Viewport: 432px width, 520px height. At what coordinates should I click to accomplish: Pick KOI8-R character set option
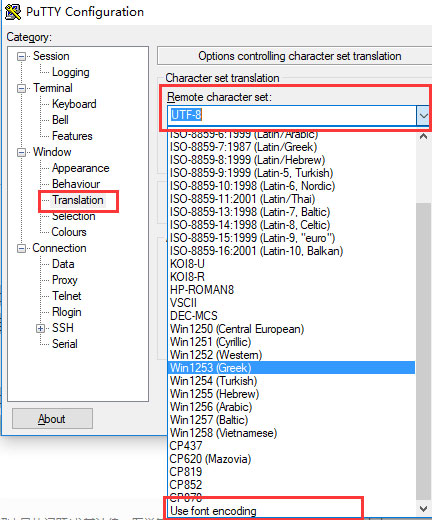pyautogui.click(x=187, y=277)
